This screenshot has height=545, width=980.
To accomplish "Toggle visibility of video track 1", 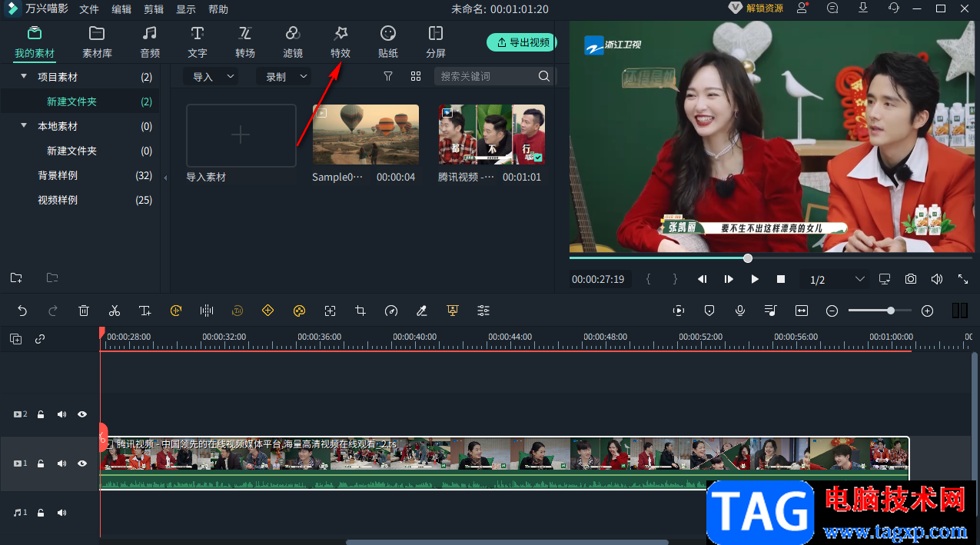I will tap(82, 464).
